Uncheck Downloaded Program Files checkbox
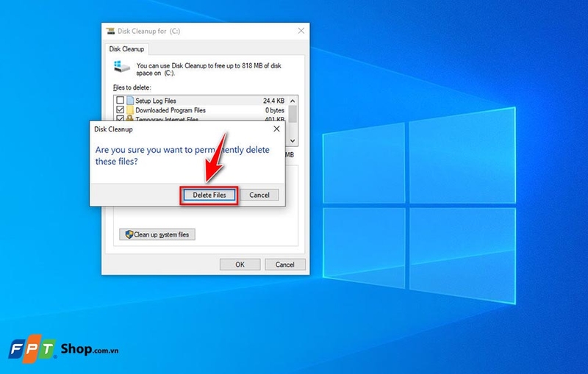The image size is (588, 374). coord(120,109)
